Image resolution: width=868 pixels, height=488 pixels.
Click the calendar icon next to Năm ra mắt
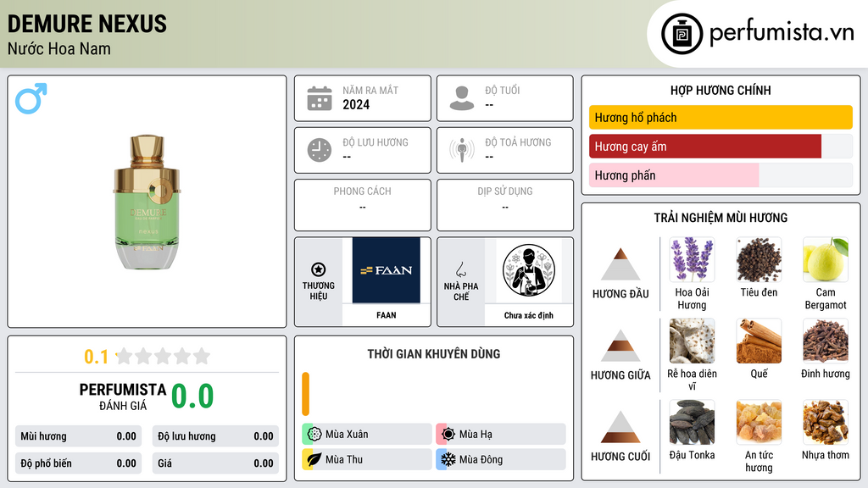pyautogui.click(x=320, y=98)
